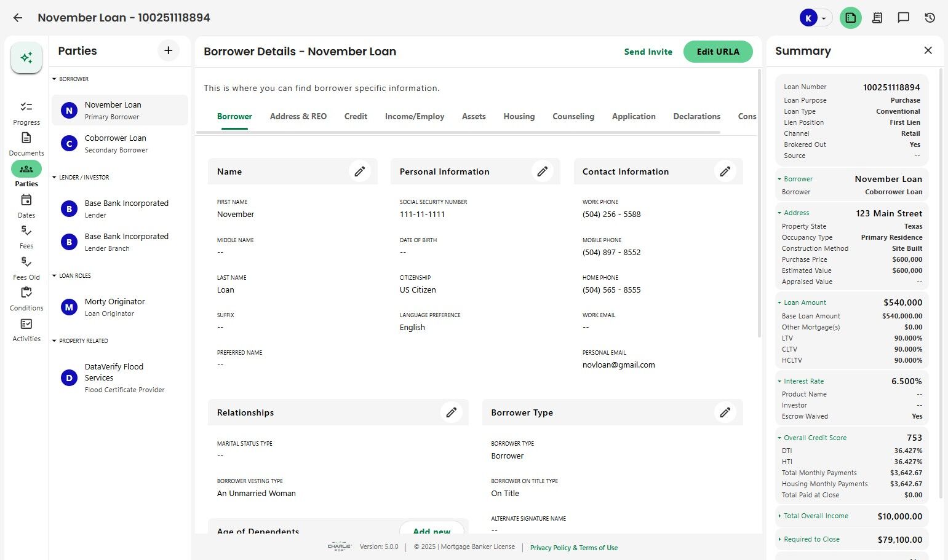Open the history clock icon
This screenshot has height=560, width=948.
[930, 18]
